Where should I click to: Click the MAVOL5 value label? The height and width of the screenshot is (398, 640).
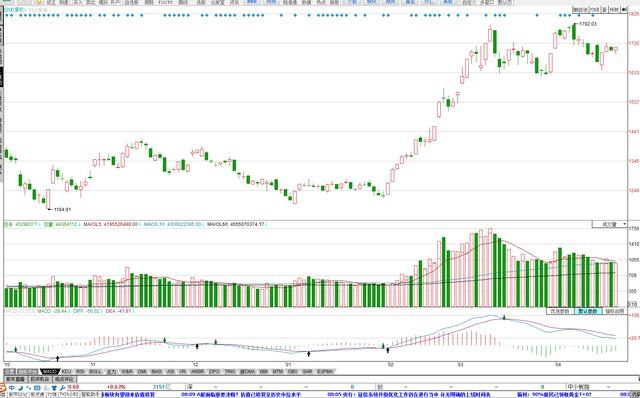[x=111, y=225]
